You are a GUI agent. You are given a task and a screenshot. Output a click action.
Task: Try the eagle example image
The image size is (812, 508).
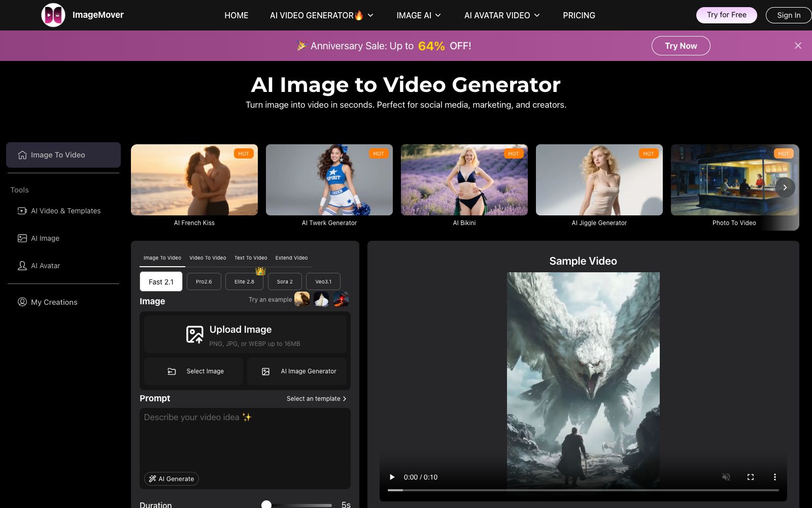[302, 299]
